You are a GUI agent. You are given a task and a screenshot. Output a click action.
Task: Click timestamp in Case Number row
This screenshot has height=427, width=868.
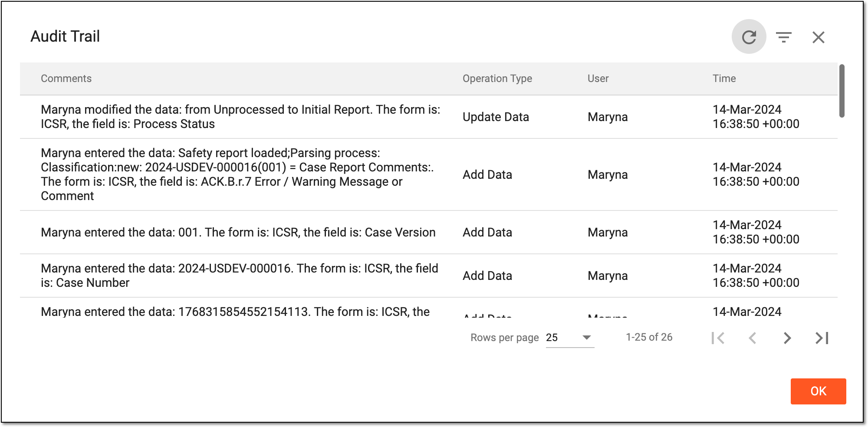point(756,276)
